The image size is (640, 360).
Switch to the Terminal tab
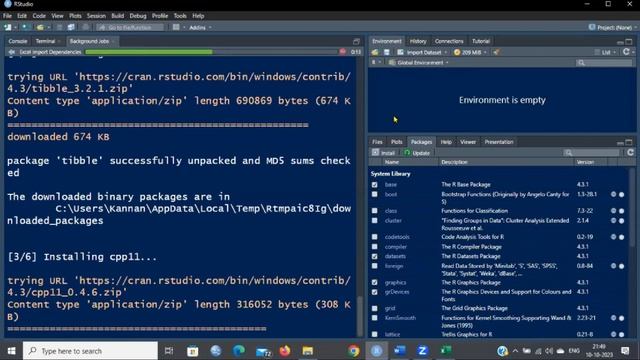point(45,41)
